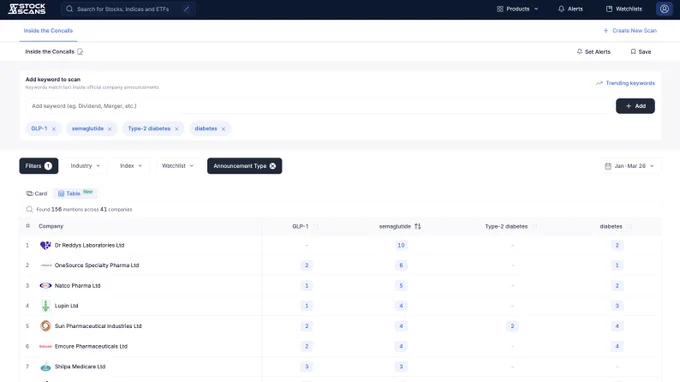Remove the diabetes keyword chip
Screen dimensions: 680x382
tap(223, 129)
